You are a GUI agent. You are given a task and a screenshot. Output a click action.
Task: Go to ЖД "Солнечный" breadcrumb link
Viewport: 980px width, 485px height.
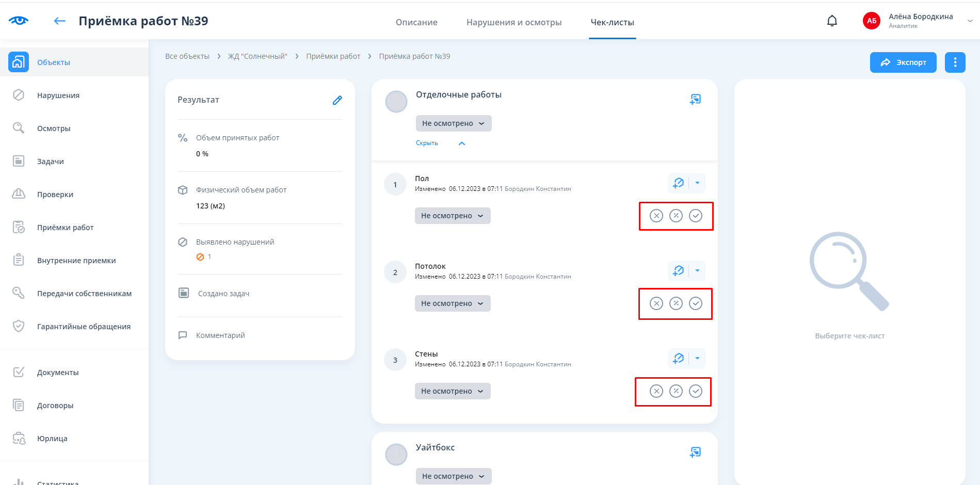pyautogui.click(x=258, y=56)
